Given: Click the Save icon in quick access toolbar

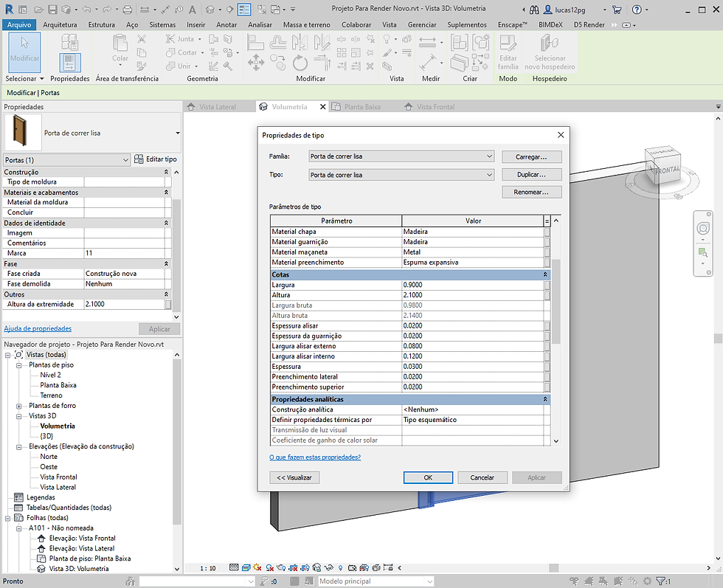Looking at the screenshot, I should click(x=52, y=10).
